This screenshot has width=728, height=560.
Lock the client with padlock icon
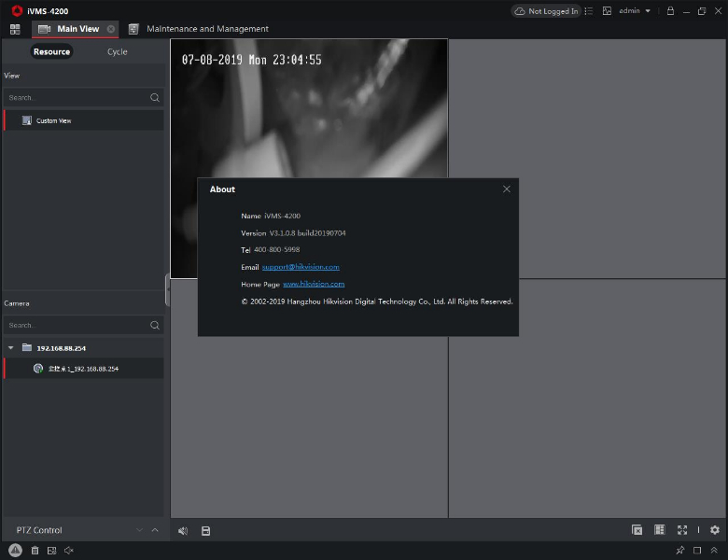[670, 10]
